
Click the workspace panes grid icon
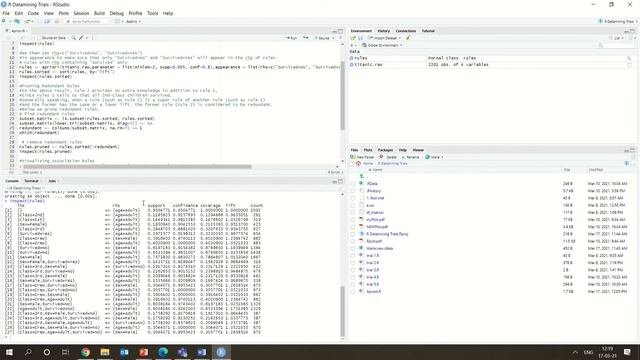click(x=118, y=21)
